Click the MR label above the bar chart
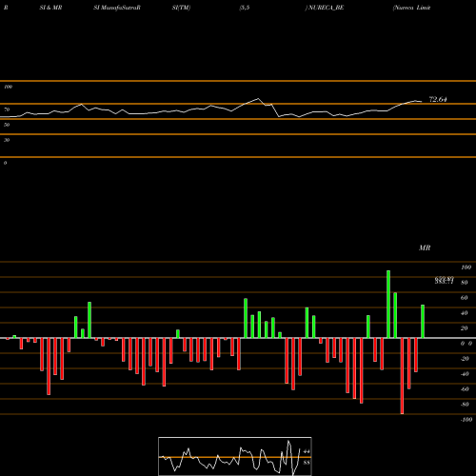This screenshot has width=476, height=476. coord(425,248)
